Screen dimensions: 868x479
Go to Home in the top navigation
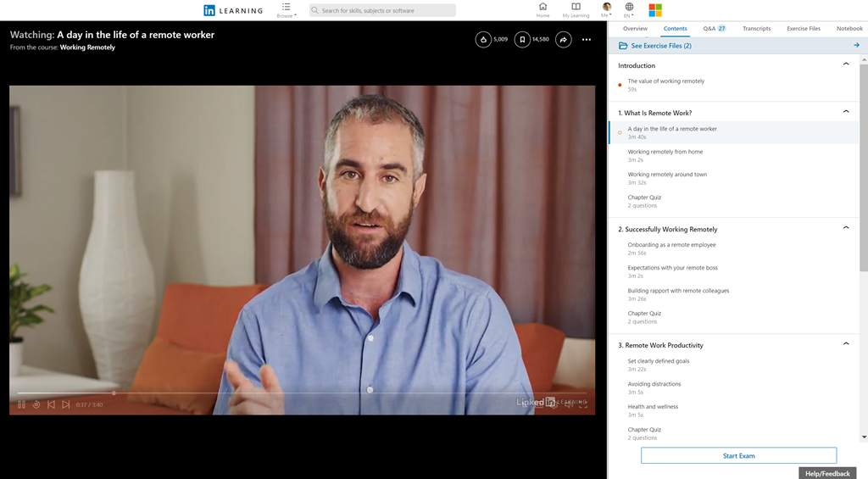point(542,10)
